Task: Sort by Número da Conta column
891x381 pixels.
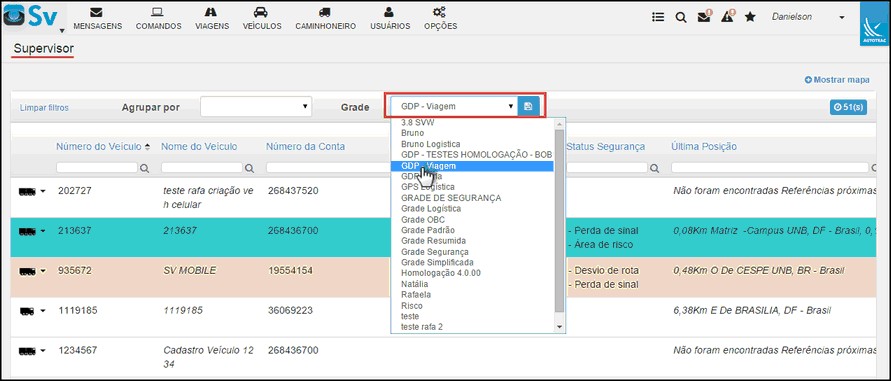Action: pyautogui.click(x=305, y=147)
